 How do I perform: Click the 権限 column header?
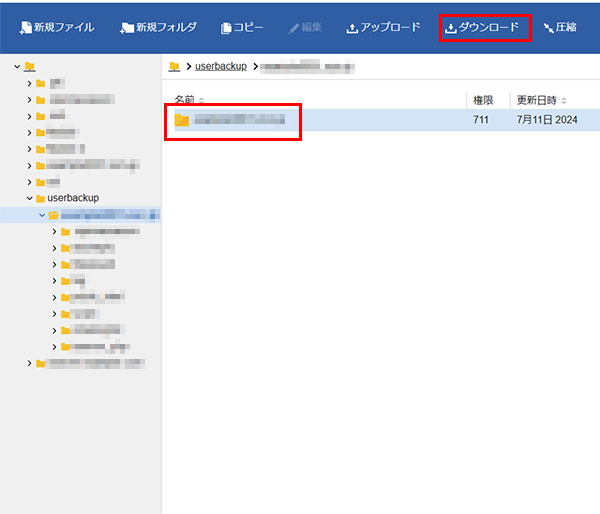pyautogui.click(x=482, y=100)
